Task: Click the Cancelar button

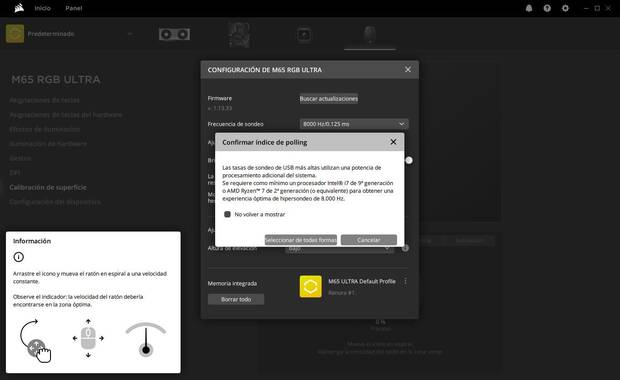Action: (x=369, y=240)
